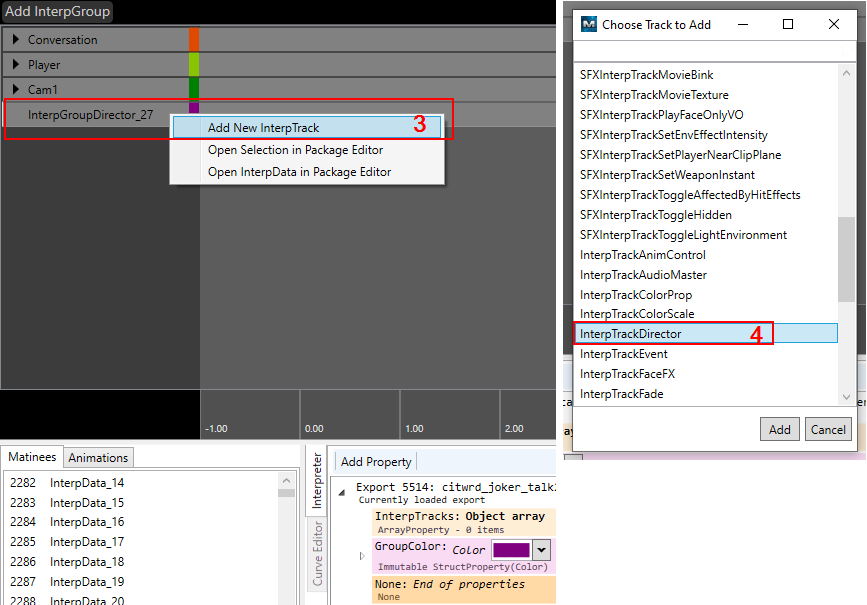Click Cancel in Choose Track dialog

tap(828, 429)
